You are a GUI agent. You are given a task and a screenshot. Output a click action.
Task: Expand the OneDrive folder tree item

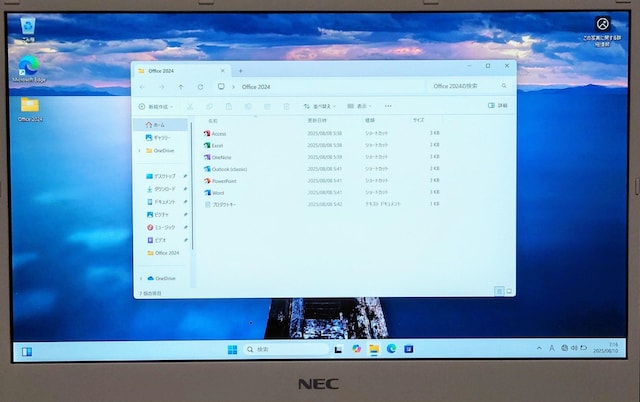(x=140, y=151)
